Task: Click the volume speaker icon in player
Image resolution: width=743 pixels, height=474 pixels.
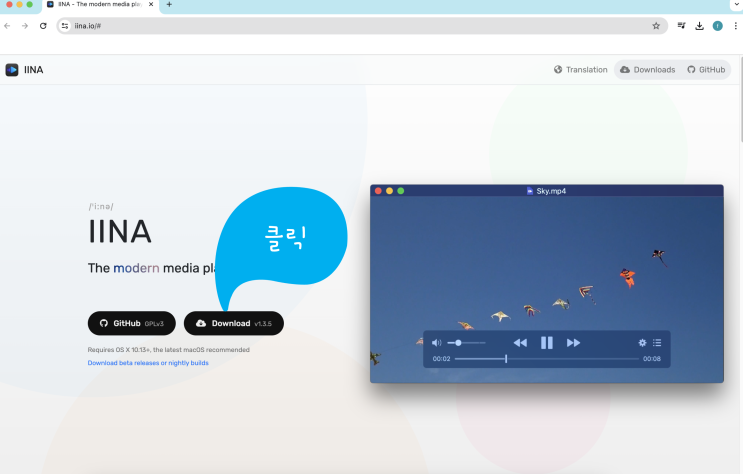Action: tap(436, 343)
